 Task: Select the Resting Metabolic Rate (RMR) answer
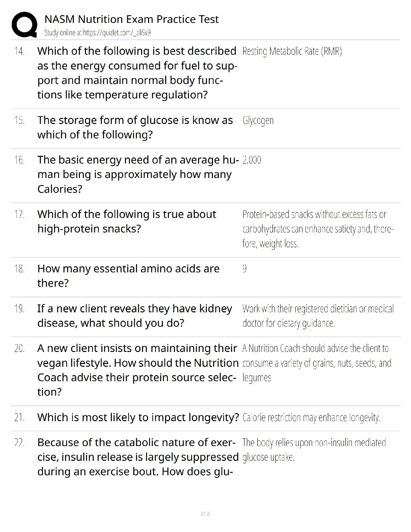pyautogui.click(x=292, y=51)
